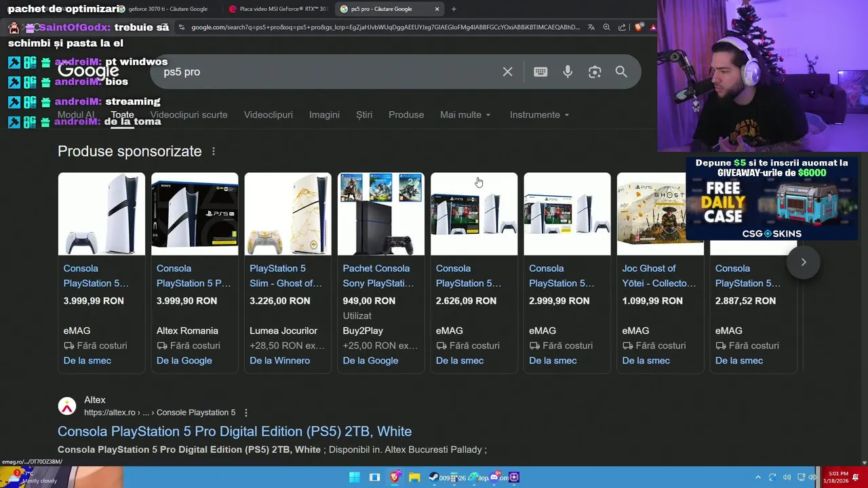
Task: Open the Altex Romania PS5 Pro listing
Action: click(x=195, y=272)
